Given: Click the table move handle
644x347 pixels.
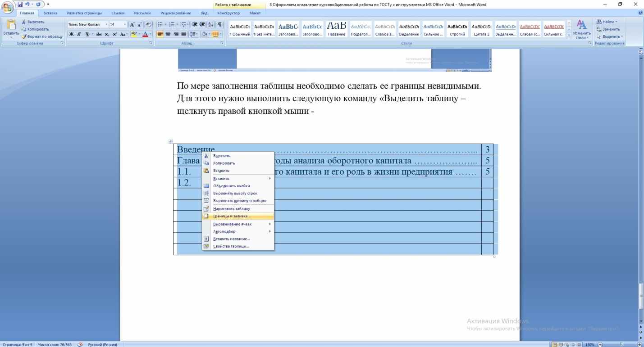Looking at the screenshot, I should [171, 142].
